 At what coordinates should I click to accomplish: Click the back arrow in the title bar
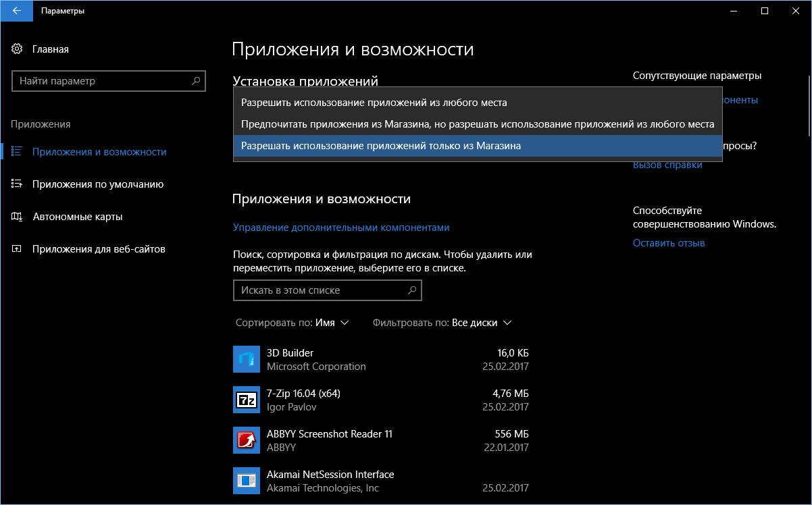(16, 11)
